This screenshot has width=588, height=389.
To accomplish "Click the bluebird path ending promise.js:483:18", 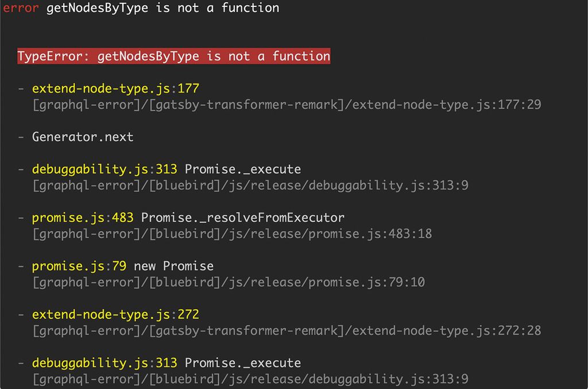I will tap(232, 234).
